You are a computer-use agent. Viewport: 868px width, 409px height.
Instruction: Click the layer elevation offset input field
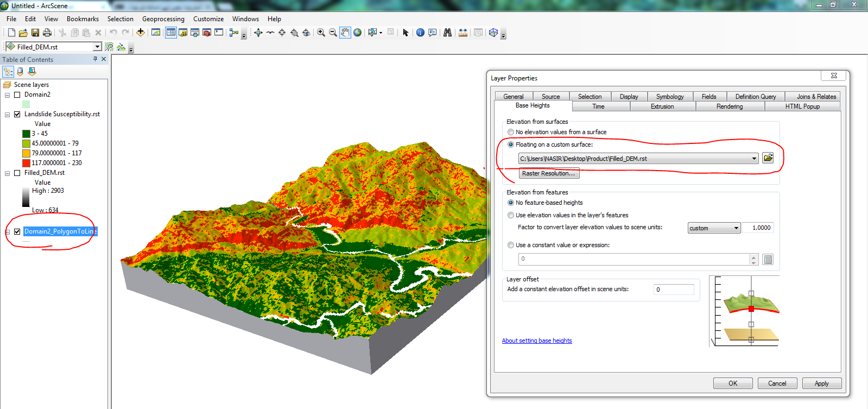pos(674,290)
